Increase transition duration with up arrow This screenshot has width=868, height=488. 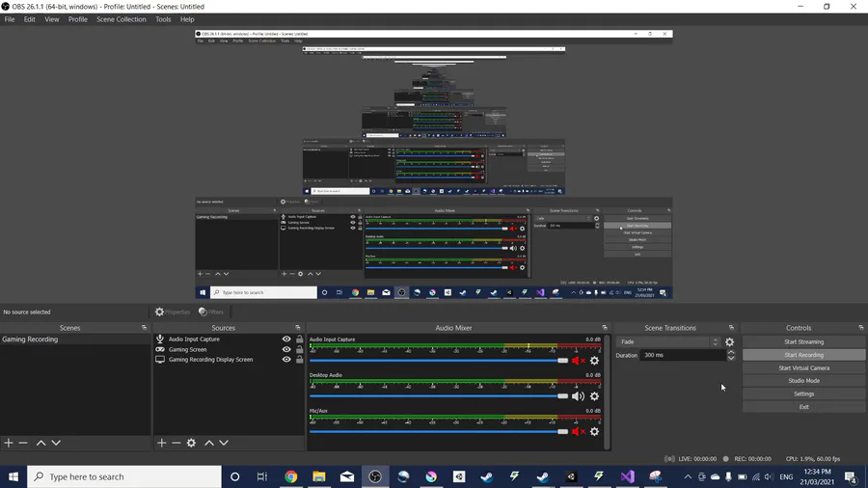pyautogui.click(x=731, y=352)
